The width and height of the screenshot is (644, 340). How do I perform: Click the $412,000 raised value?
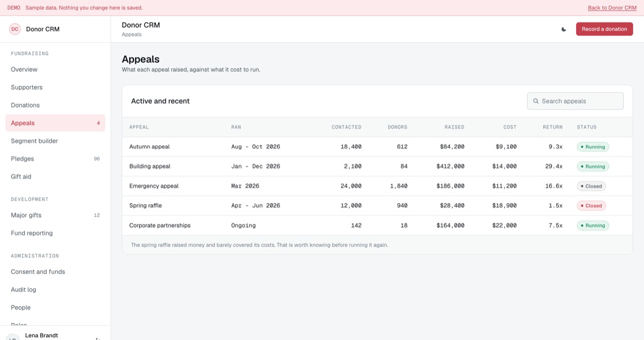[x=451, y=166]
